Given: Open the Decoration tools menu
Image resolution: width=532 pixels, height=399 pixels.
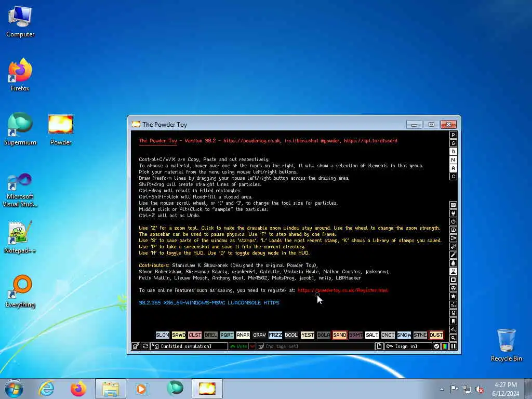Looking at the screenshot, I should click(x=453, y=329).
